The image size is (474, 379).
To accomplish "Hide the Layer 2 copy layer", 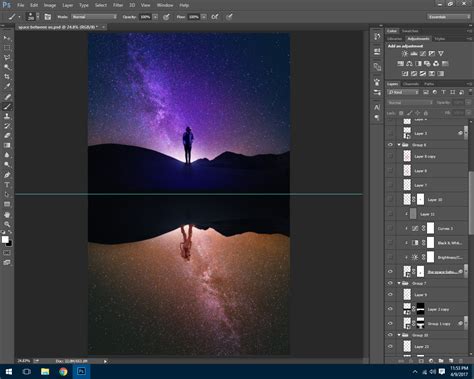I will coord(390,309).
